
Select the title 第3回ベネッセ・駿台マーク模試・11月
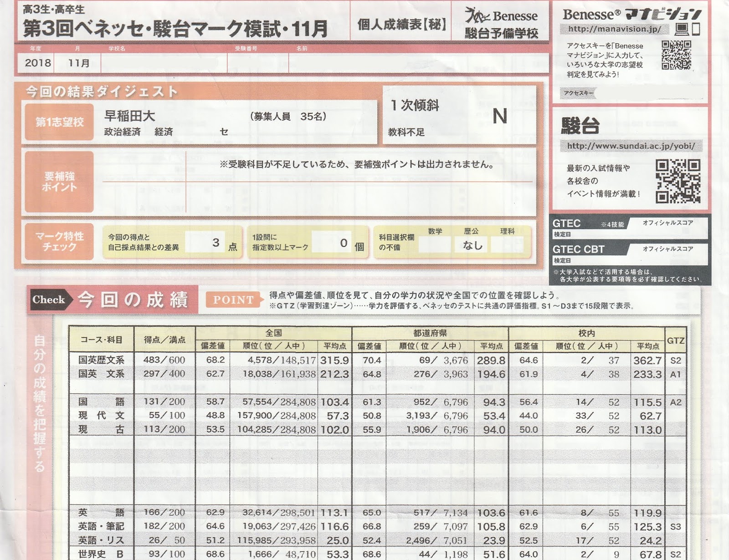(175, 28)
